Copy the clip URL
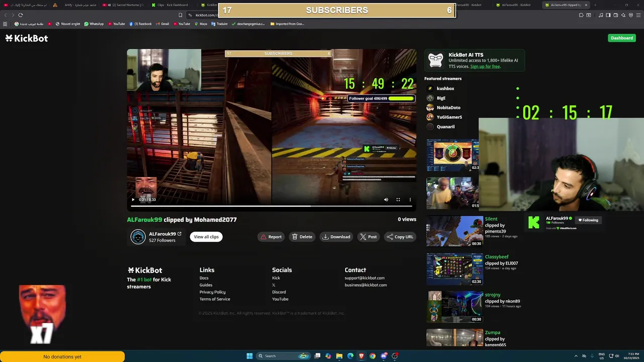This screenshot has width=644, height=362. [400, 237]
